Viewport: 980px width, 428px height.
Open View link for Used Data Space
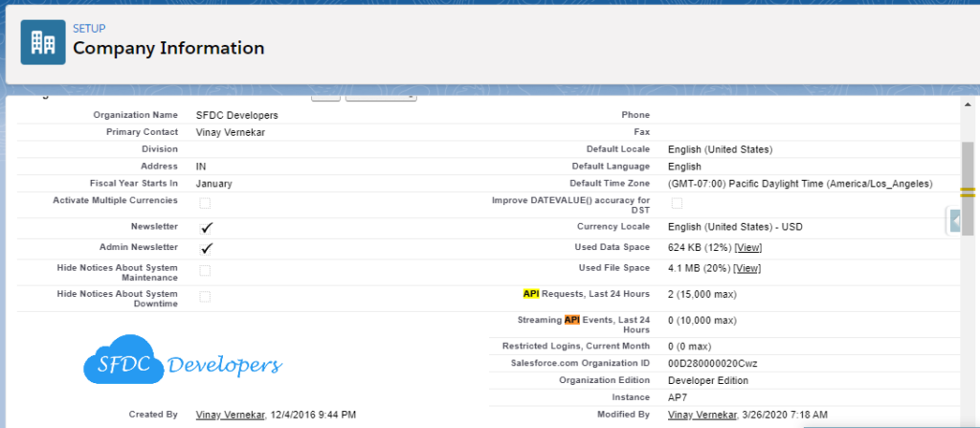tap(747, 248)
